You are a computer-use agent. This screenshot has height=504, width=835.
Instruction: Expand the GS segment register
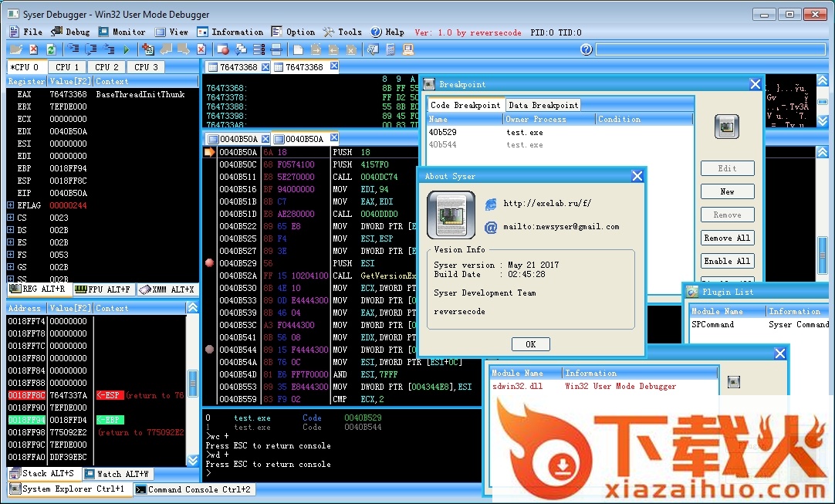(x=11, y=266)
